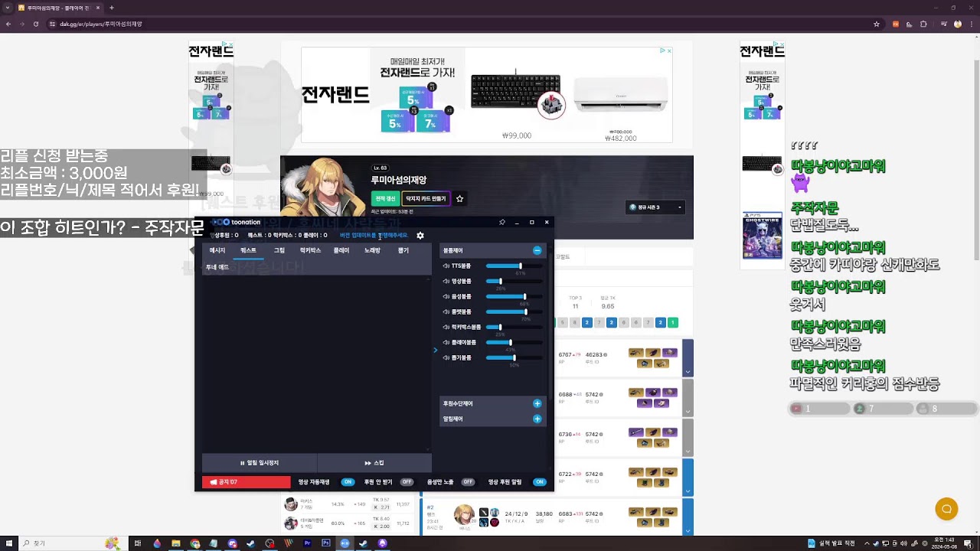Mute the 룰렛볼륨 speaker icon
The image size is (980, 551).
(446, 311)
